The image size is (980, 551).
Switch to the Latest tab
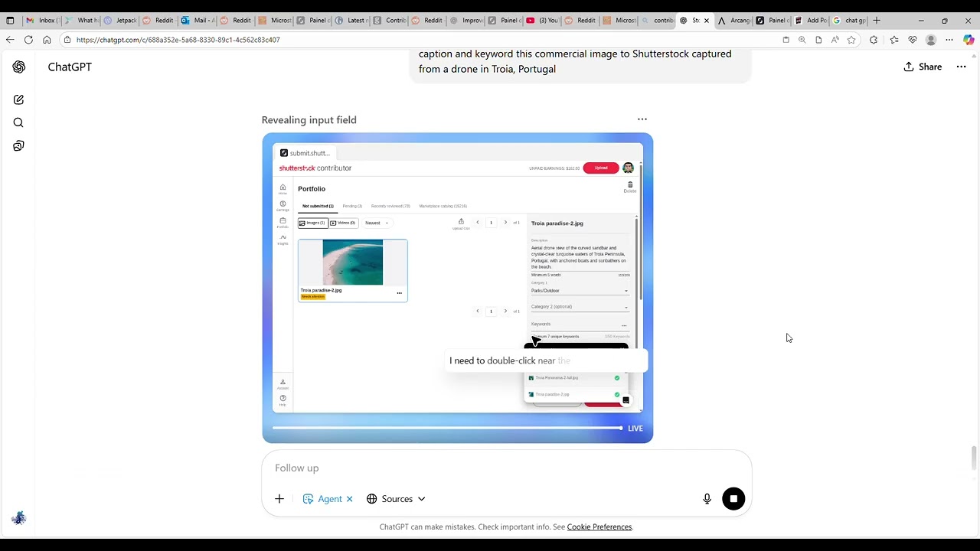point(351,21)
